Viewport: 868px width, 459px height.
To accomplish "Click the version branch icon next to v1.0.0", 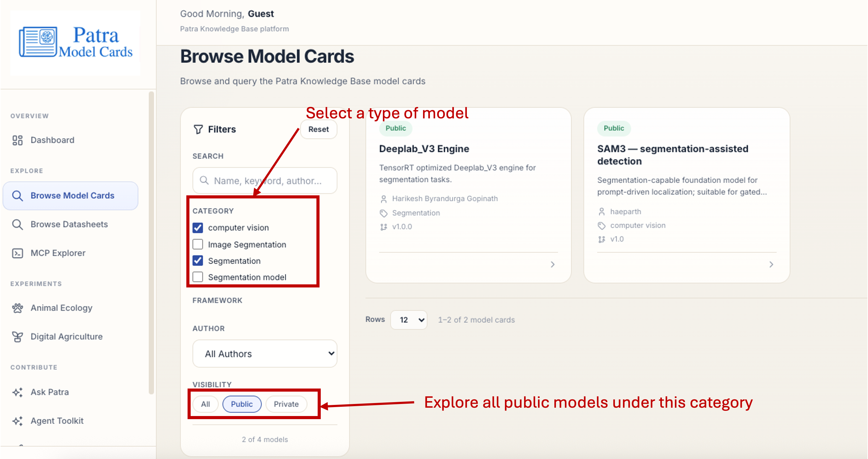I will [x=383, y=227].
